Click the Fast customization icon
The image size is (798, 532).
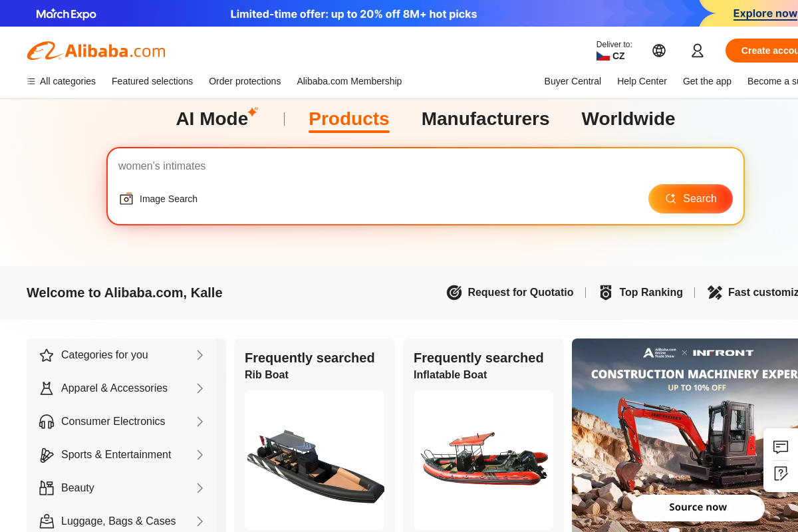(x=715, y=292)
